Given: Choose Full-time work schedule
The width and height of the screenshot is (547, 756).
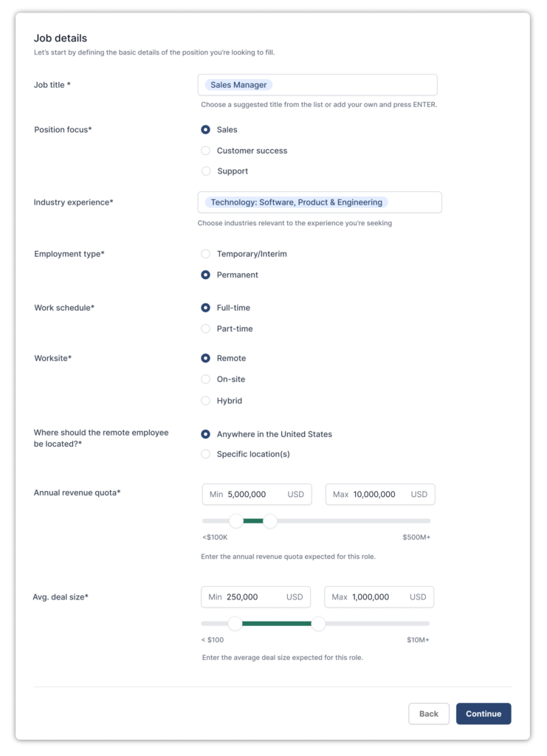Looking at the screenshot, I should (205, 307).
